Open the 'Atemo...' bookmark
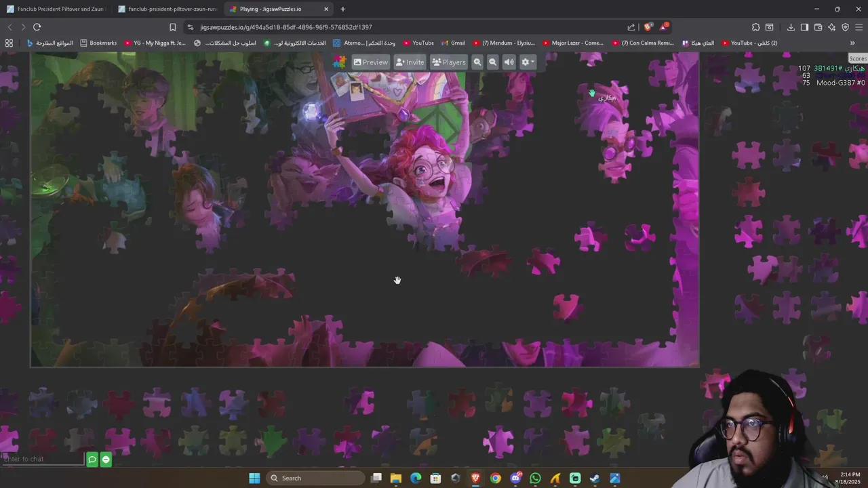Viewport: 868px width, 488px height. 364,43
